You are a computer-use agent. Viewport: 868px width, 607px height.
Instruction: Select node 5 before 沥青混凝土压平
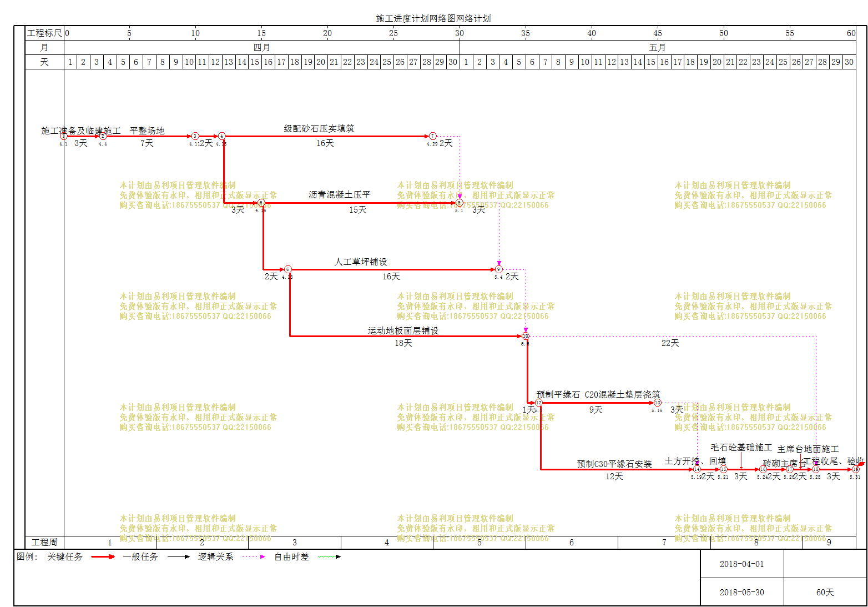tap(261, 203)
